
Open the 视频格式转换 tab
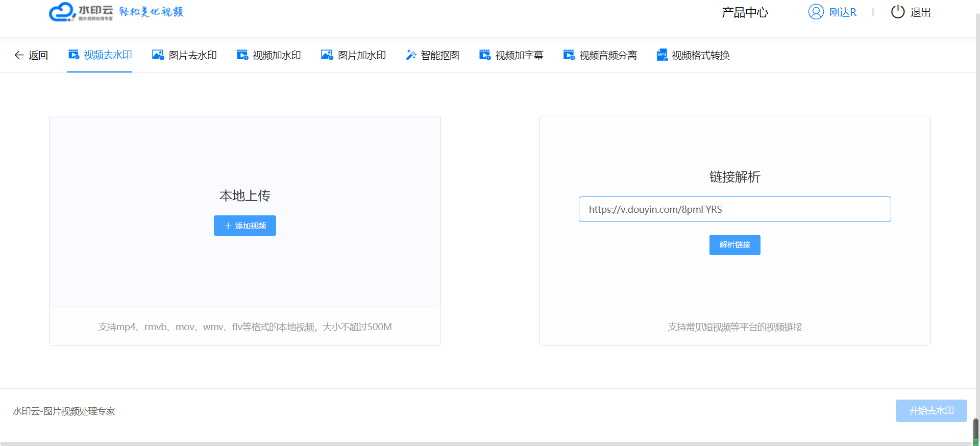(700, 55)
